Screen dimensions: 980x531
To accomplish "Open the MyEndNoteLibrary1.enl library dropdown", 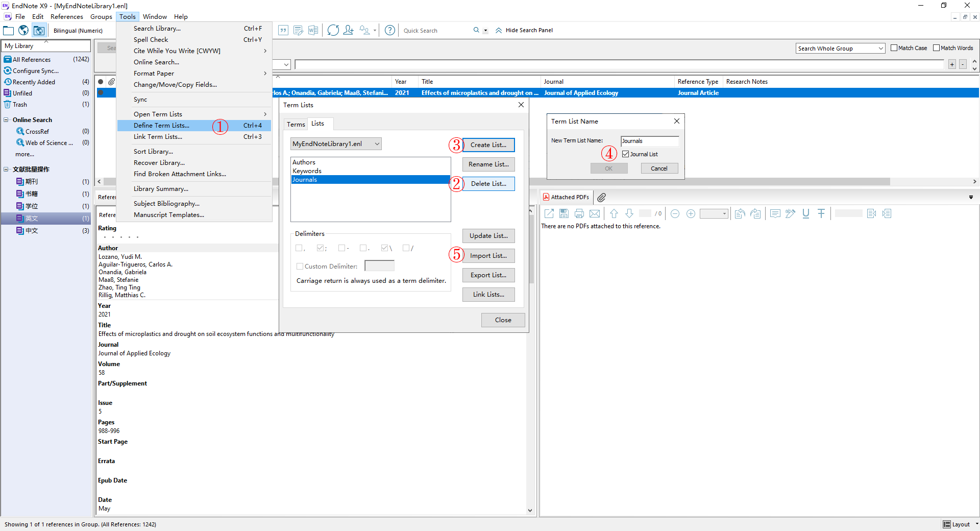I will pos(336,144).
